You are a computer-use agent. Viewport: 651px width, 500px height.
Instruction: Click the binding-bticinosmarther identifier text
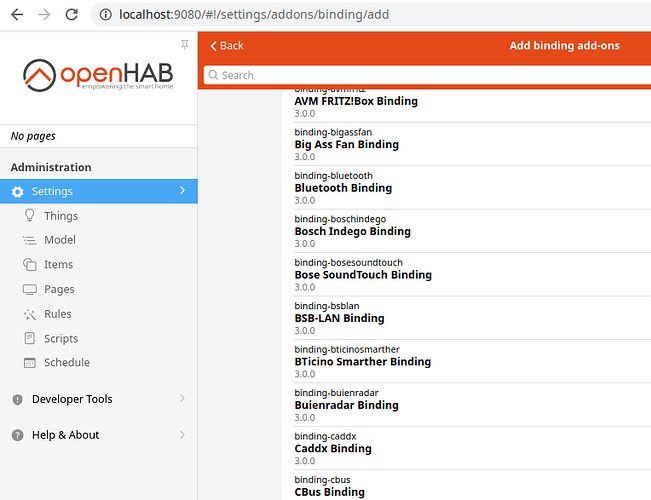(x=347, y=349)
